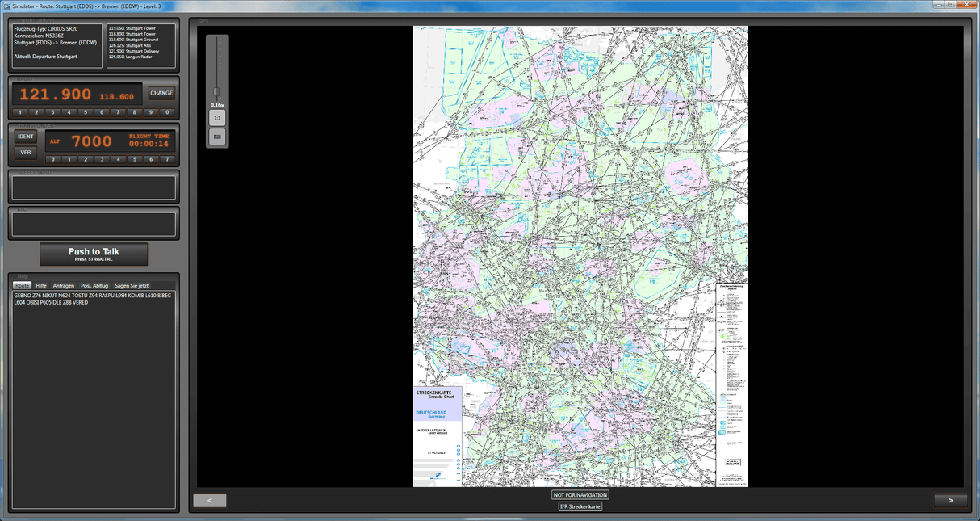
Task: Select the Sagen Sie jetzt tab
Action: coord(132,286)
